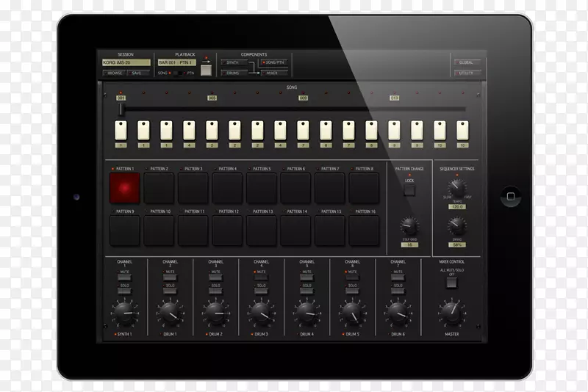Image resolution: width=588 pixels, height=392 pixels.
Task: Save the session with SAVE
Action: [137, 73]
